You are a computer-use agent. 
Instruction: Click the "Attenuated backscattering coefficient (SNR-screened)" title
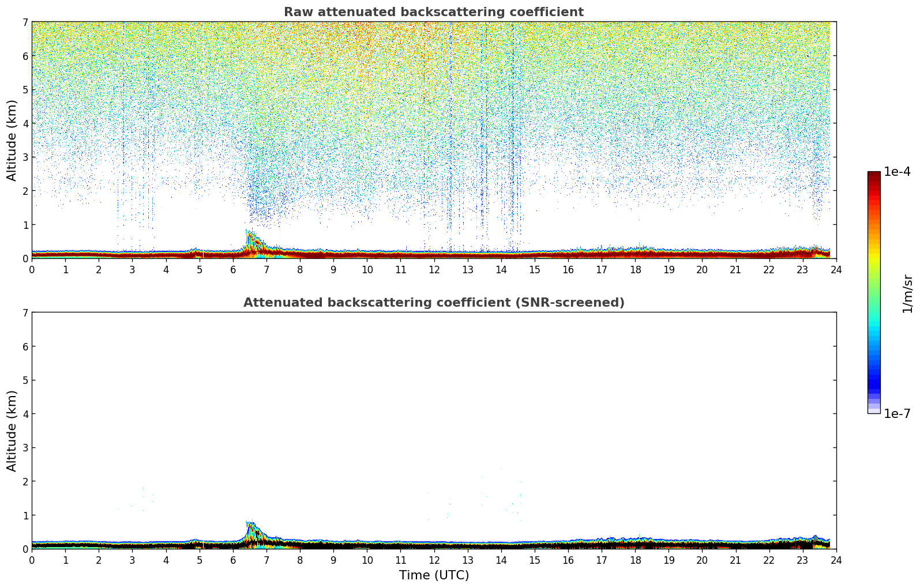433,303
